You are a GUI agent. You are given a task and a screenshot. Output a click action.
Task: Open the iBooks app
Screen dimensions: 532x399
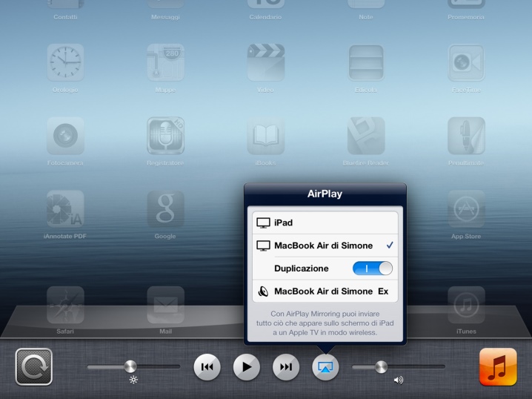click(x=266, y=136)
